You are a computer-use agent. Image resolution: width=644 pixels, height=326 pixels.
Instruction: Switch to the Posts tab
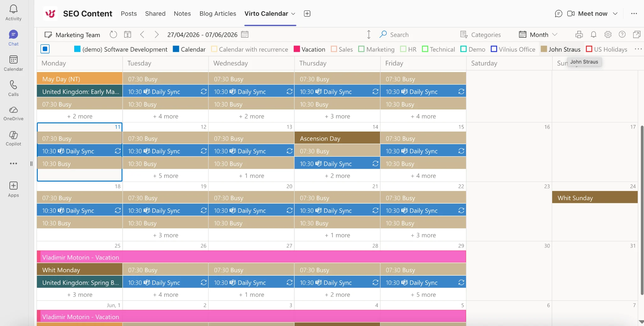click(129, 14)
